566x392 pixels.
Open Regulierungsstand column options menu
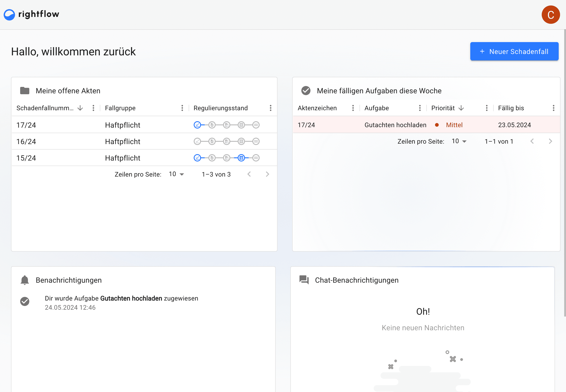[270, 108]
